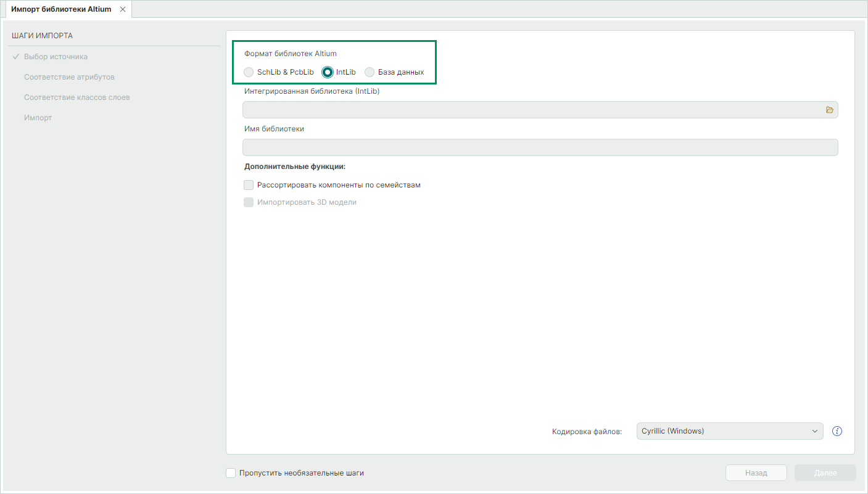Jump to the final Импорт step

tap(38, 118)
